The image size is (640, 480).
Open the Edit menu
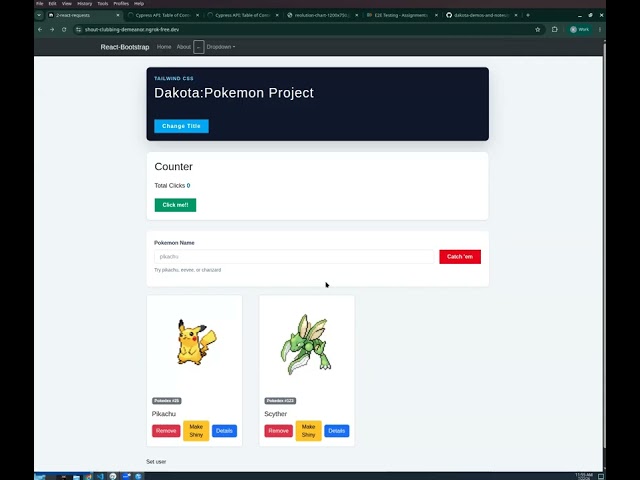[52, 3]
